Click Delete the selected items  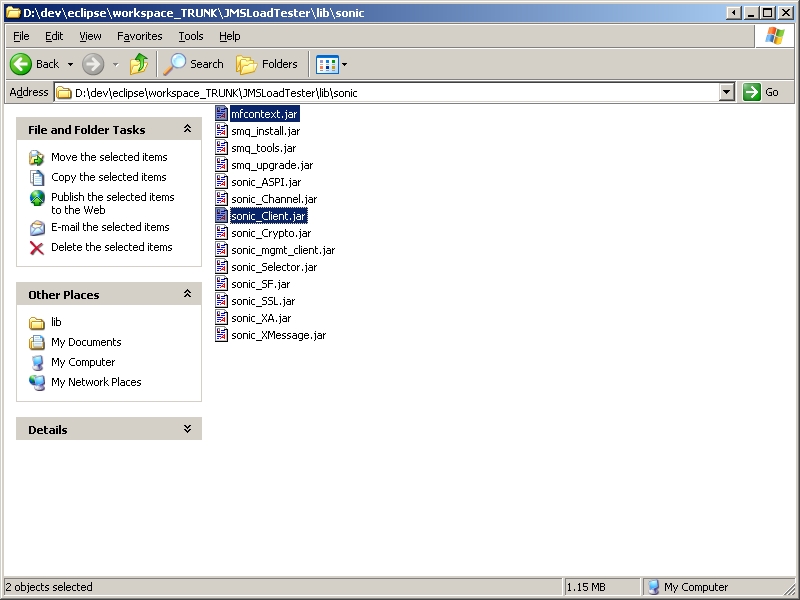point(112,247)
